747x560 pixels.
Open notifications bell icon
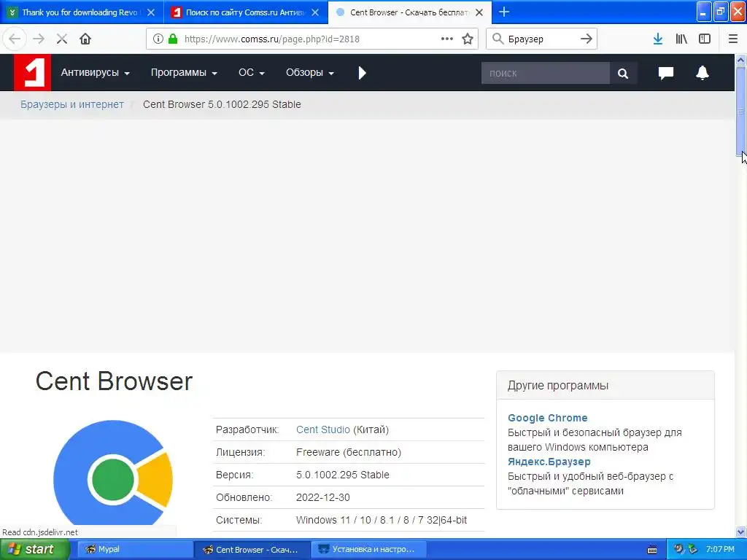(x=703, y=73)
